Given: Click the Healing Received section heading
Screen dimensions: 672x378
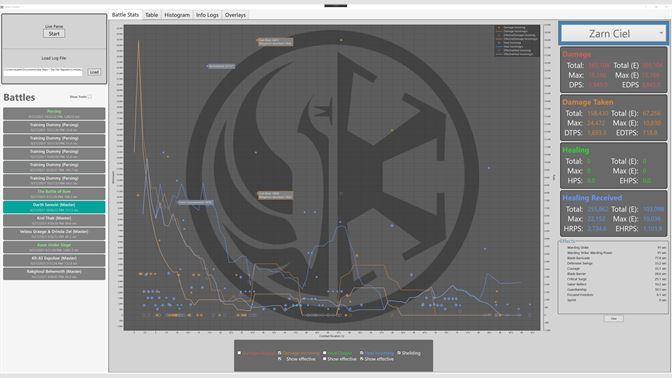Looking at the screenshot, I should click(592, 198).
